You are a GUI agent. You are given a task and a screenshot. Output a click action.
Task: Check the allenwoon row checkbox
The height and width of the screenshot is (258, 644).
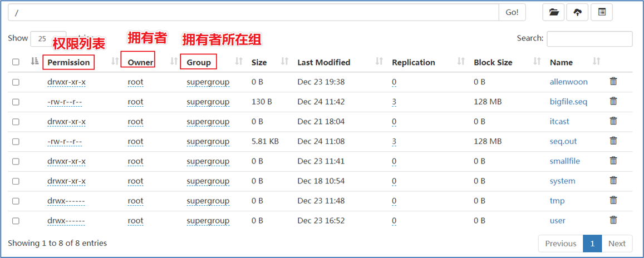click(16, 82)
